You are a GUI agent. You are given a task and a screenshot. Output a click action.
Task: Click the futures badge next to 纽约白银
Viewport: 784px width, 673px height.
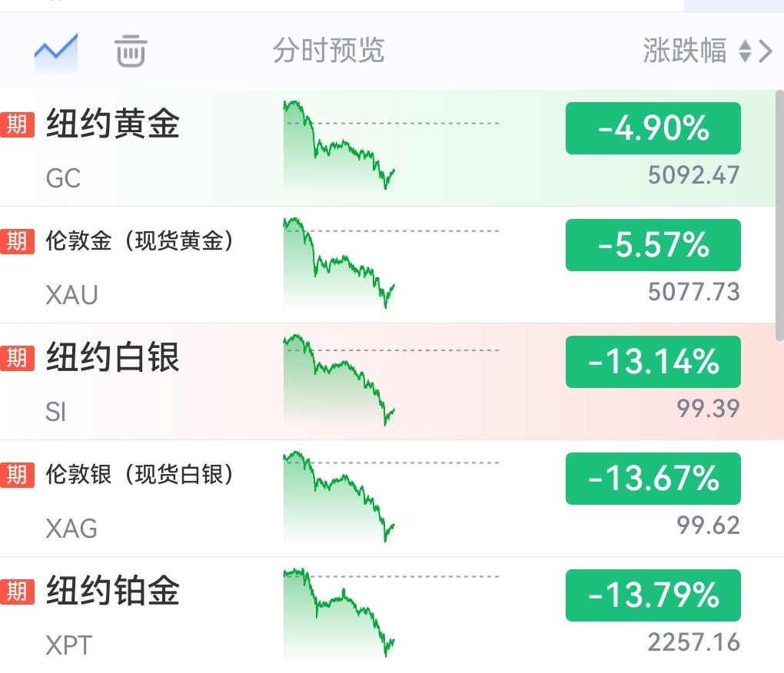pos(18,358)
